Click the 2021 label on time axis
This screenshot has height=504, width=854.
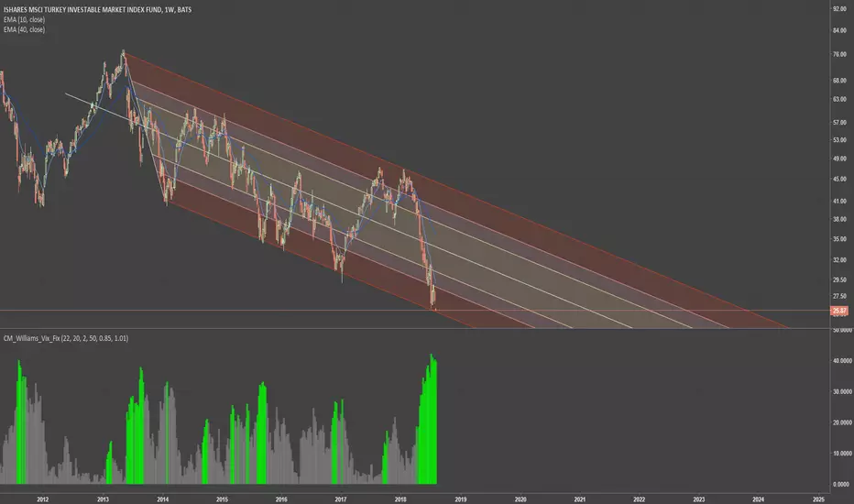click(x=579, y=499)
